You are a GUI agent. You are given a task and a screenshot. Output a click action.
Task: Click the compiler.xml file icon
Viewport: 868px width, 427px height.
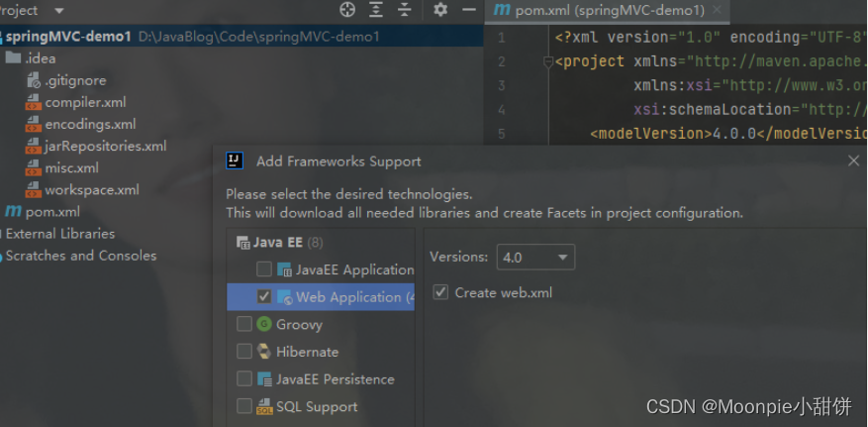coord(34,102)
